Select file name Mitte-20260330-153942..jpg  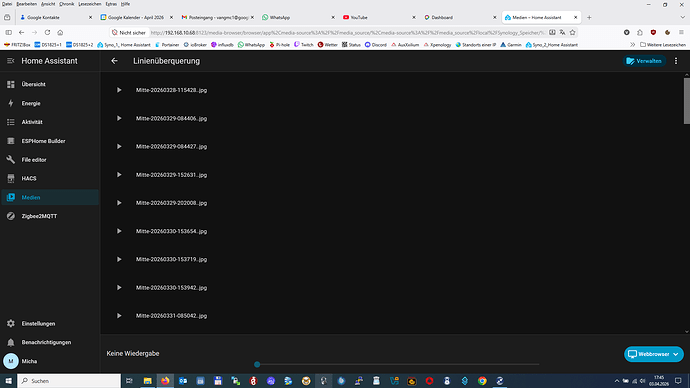pos(171,288)
